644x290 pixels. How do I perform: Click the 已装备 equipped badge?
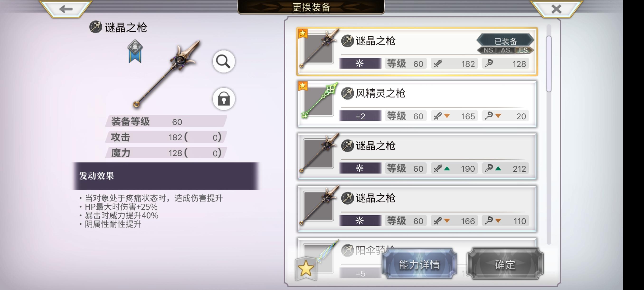505,41
